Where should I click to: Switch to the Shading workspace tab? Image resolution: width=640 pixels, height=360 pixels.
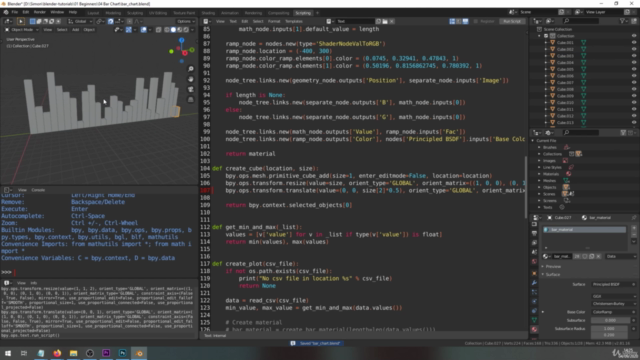pyautogui.click(x=208, y=13)
